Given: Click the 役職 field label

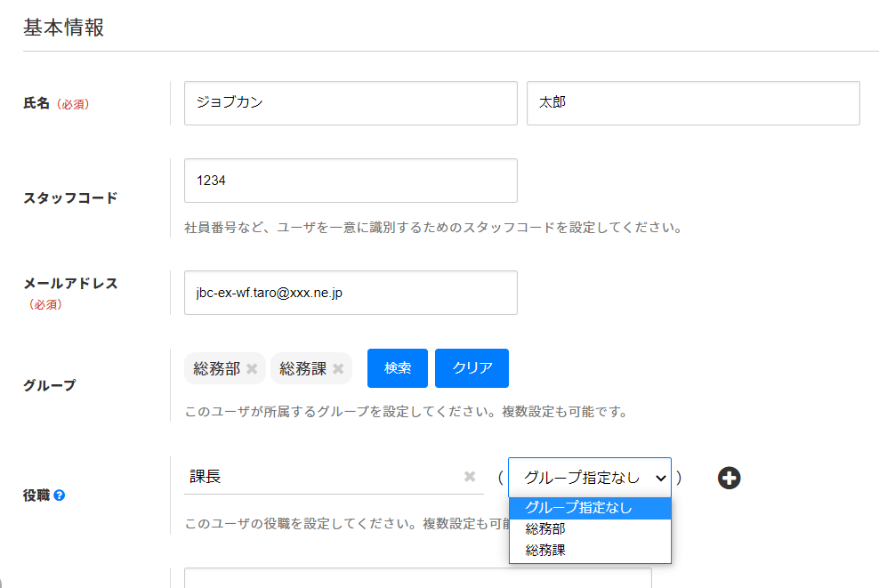Looking at the screenshot, I should pos(37,496).
